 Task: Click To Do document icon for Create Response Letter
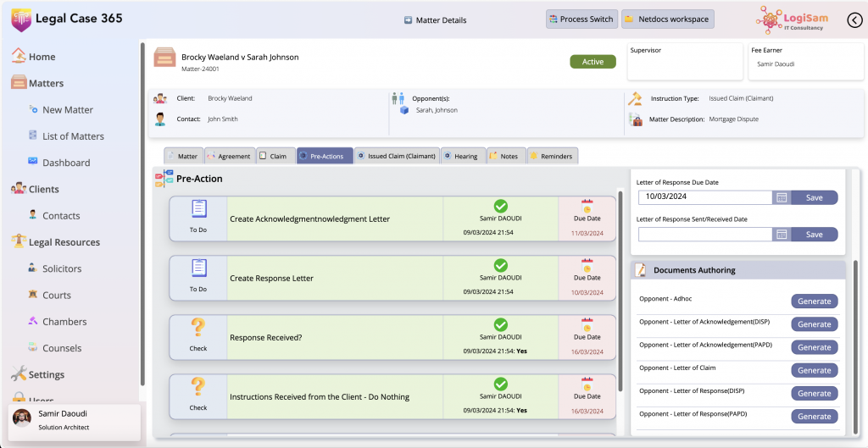pyautogui.click(x=198, y=268)
